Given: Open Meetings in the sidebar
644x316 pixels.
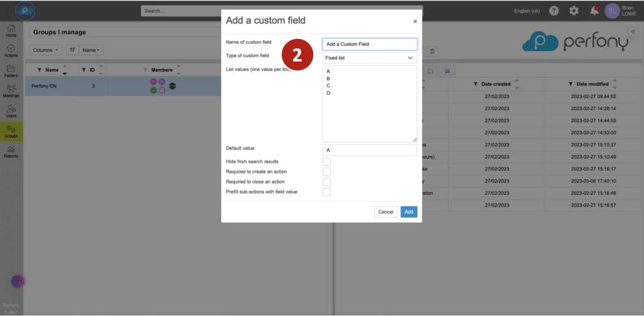Looking at the screenshot, I should click(11, 91).
